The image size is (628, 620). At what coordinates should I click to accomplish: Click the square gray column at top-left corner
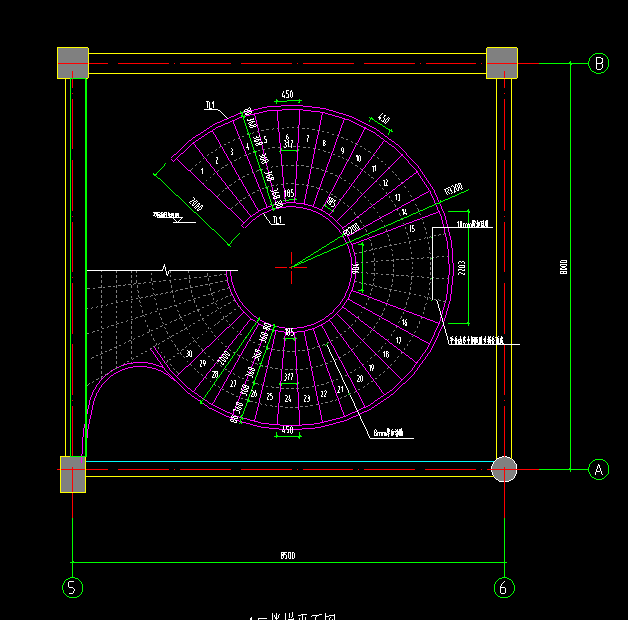pos(73,62)
